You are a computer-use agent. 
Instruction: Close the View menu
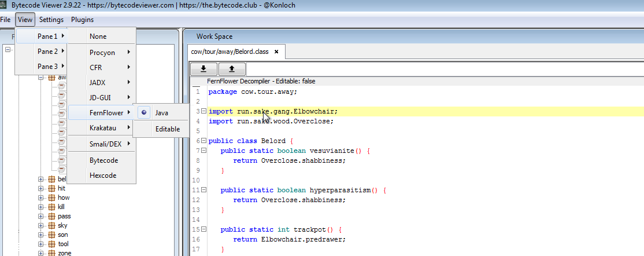click(x=25, y=19)
